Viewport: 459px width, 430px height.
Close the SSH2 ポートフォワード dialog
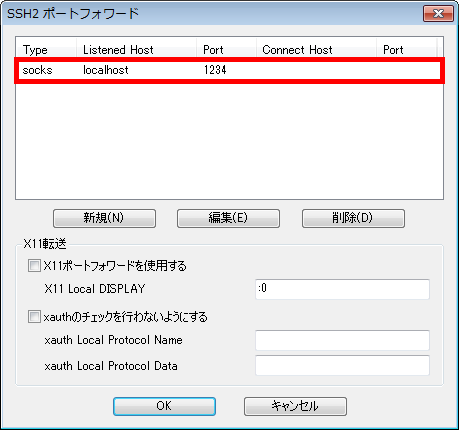tap(438, 14)
